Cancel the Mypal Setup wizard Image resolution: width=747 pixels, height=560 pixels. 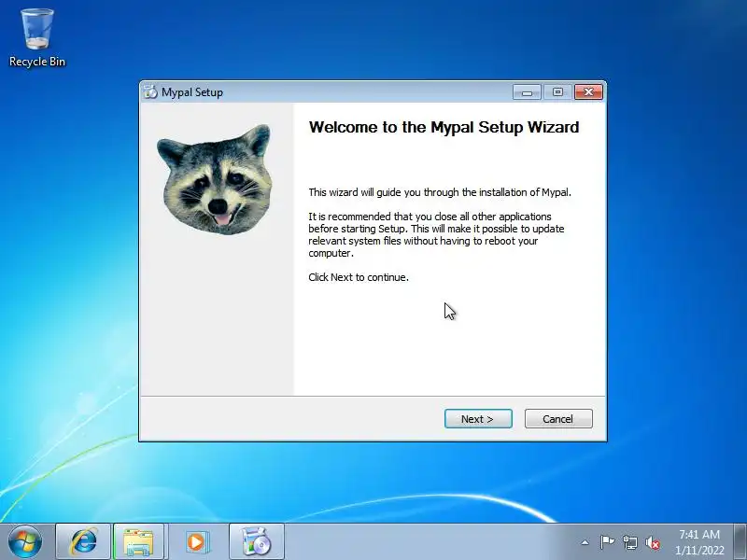pyautogui.click(x=558, y=419)
